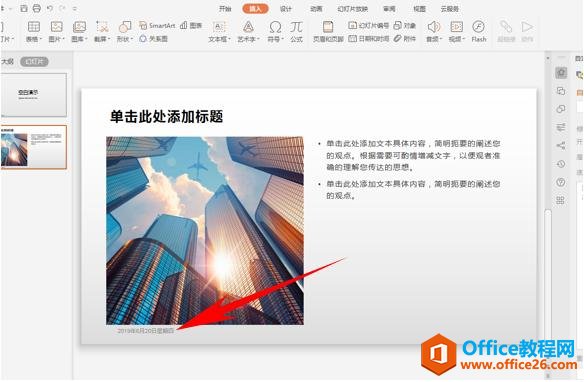
Task: Open the 公式 formula tool
Action: [296, 31]
